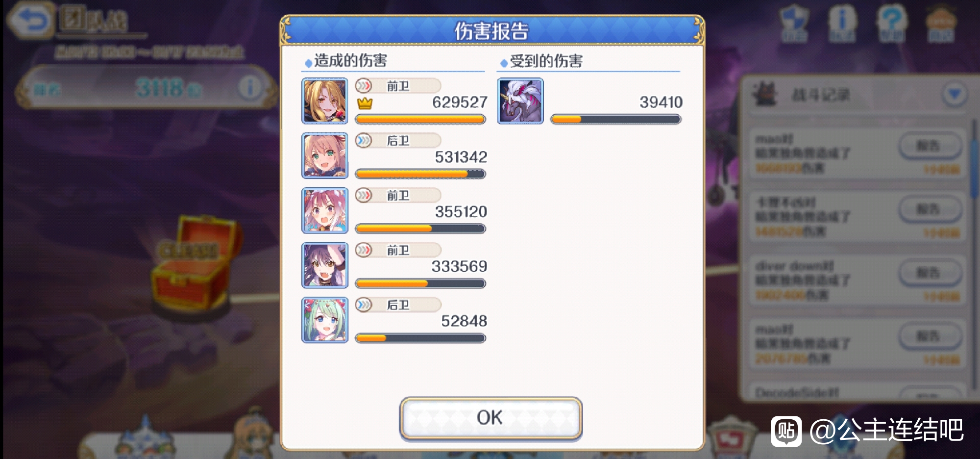The height and width of the screenshot is (459, 980).
Task: Select the pink-haired elf portrait dealing 531342
Action: tap(324, 155)
